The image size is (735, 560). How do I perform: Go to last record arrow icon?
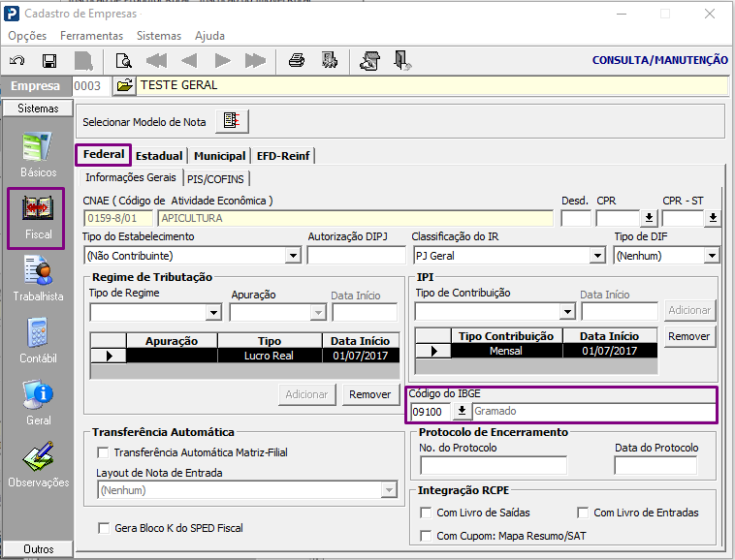(x=255, y=61)
